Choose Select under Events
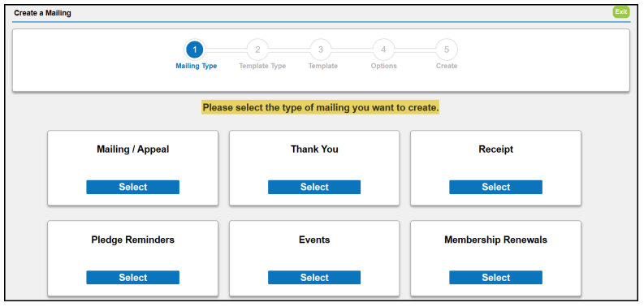The image size is (644, 307). click(x=314, y=278)
